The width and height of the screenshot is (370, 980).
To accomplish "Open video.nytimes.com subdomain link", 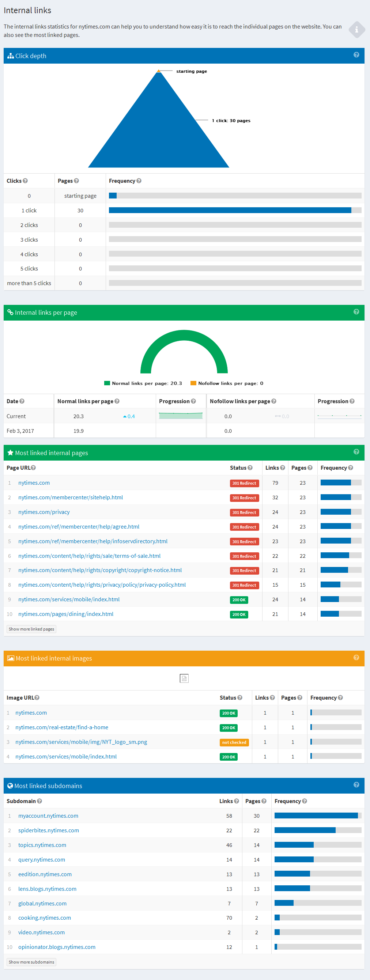I will pyautogui.click(x=41, y=932).
